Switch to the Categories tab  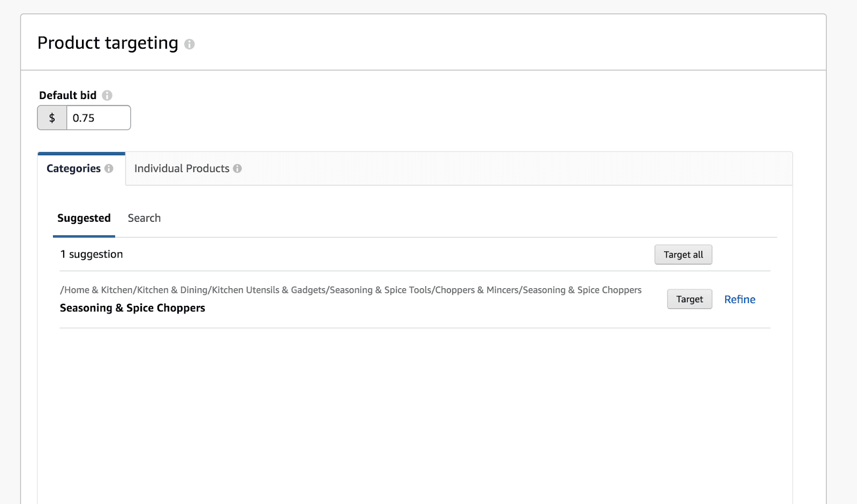click(x=74, y=169)
